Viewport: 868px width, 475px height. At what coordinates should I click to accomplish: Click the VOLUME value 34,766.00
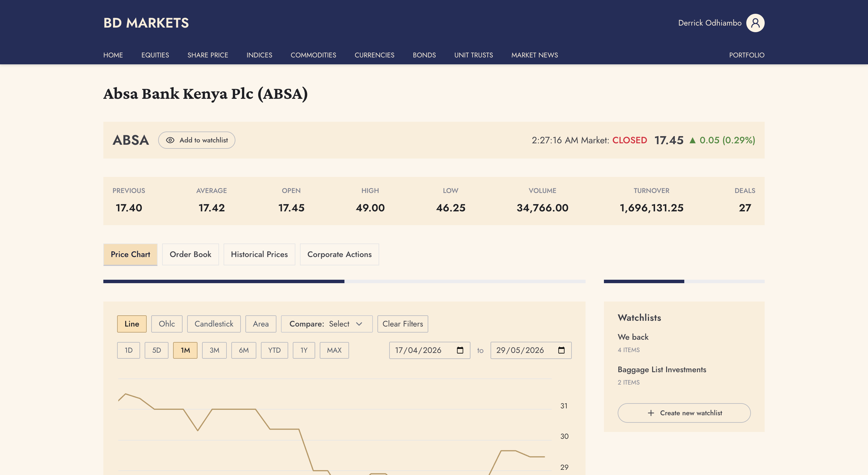coord(542,208)
